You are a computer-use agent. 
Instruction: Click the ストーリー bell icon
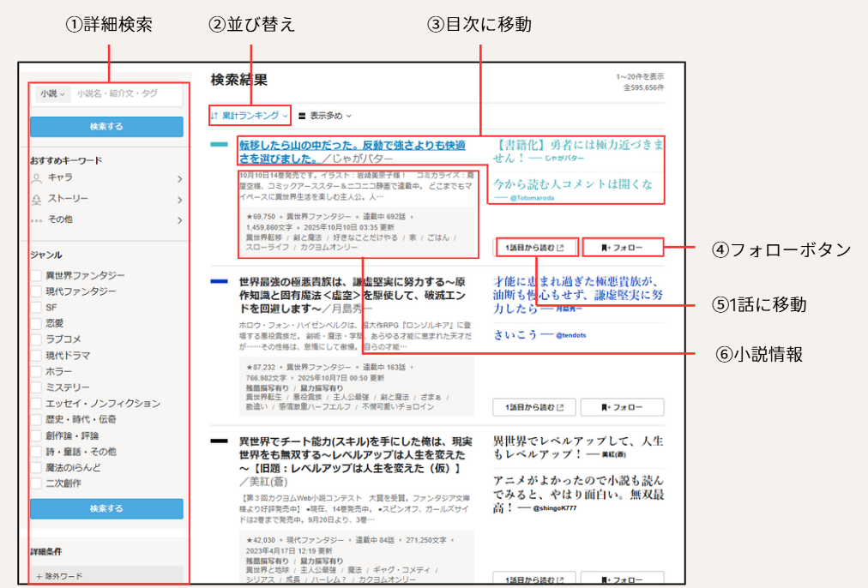[x=37, y=199]
